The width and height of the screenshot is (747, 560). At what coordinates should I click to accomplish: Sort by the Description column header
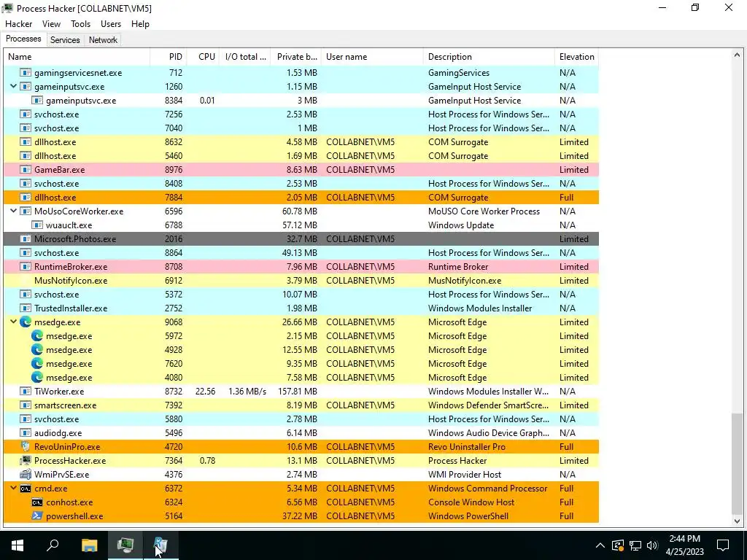489,57
